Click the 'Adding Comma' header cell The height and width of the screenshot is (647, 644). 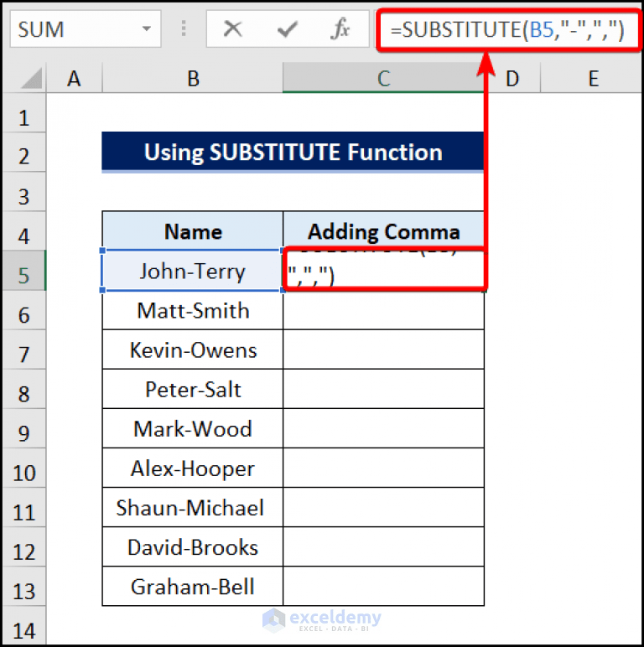pos(383,231)
